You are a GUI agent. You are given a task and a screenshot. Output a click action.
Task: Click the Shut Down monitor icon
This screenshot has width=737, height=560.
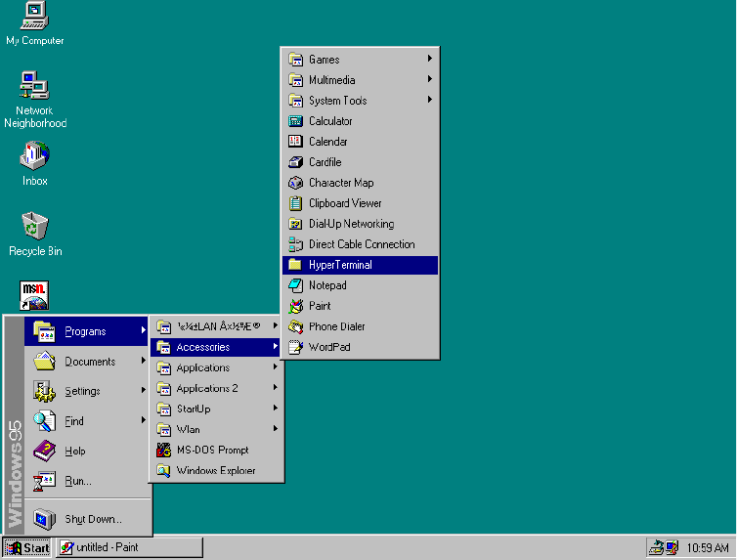[45, 519]
